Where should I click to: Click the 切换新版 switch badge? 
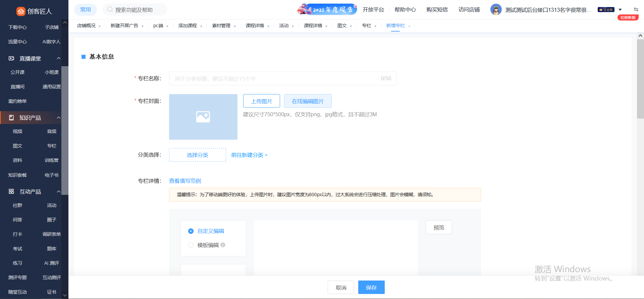pos(628,17)
